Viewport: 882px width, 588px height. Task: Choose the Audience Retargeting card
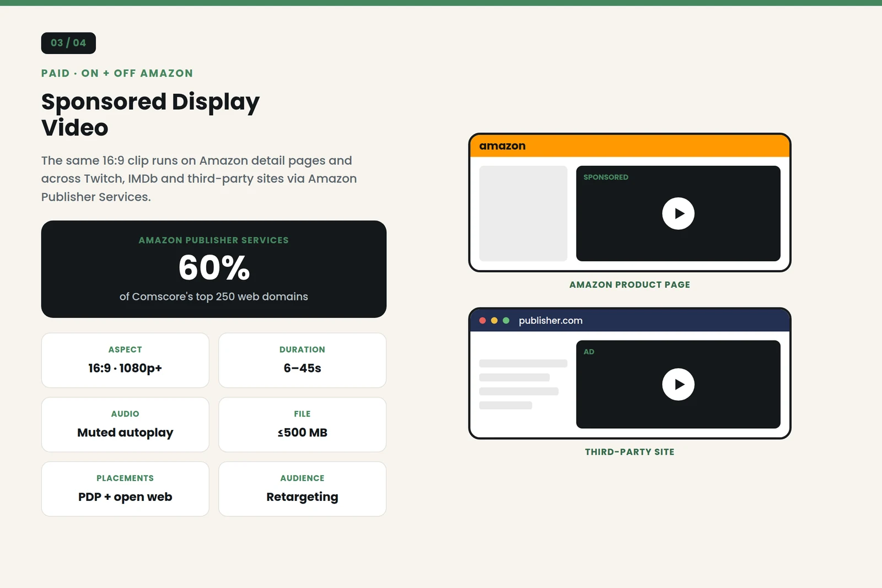[302, 489]
